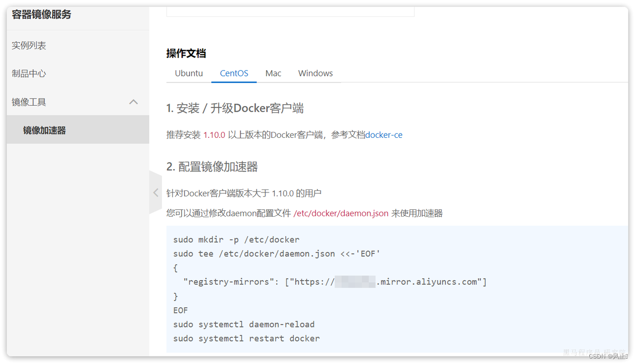The image size is (635, 364).
Task: Open the Windows operation document tab
Action: point(315,73)
